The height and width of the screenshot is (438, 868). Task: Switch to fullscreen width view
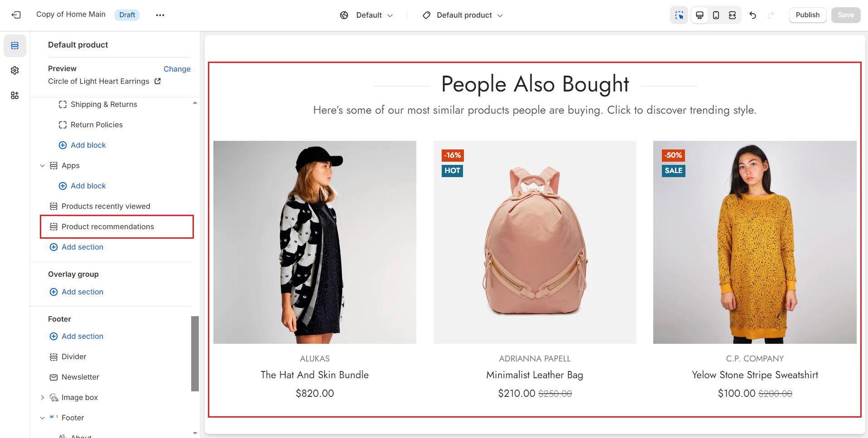732,15
